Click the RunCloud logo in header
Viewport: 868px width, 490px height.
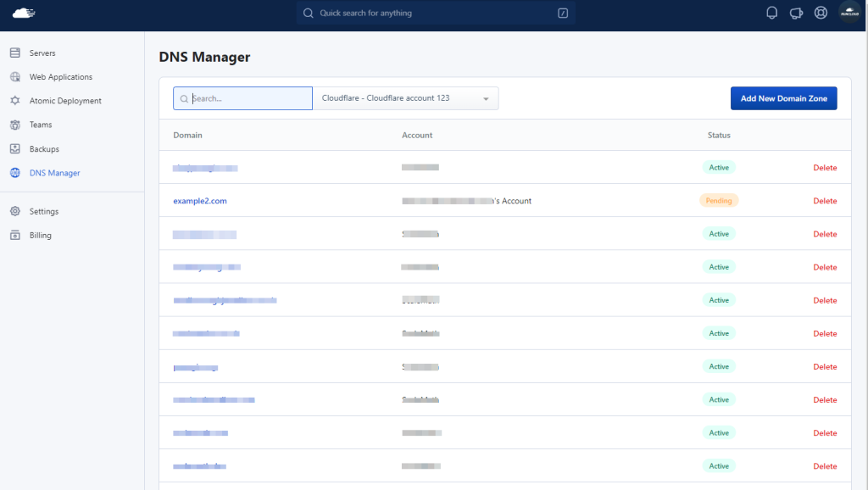coord(24,13)
